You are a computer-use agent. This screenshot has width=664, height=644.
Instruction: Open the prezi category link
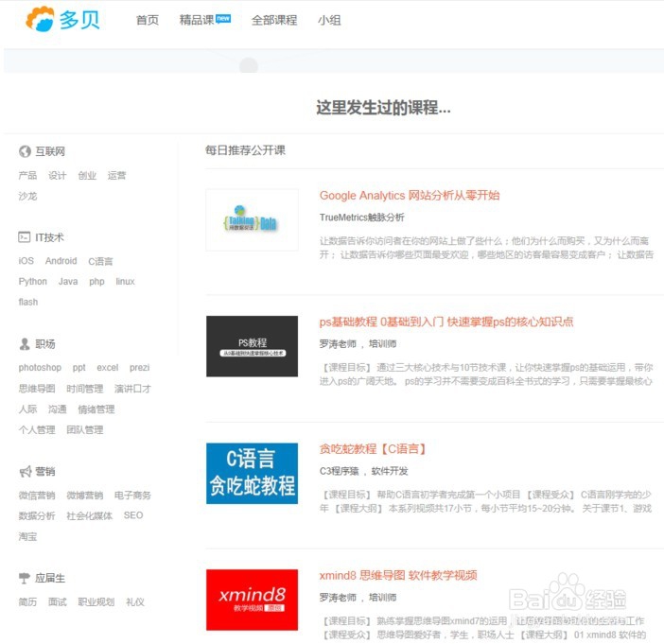point(140,368)
